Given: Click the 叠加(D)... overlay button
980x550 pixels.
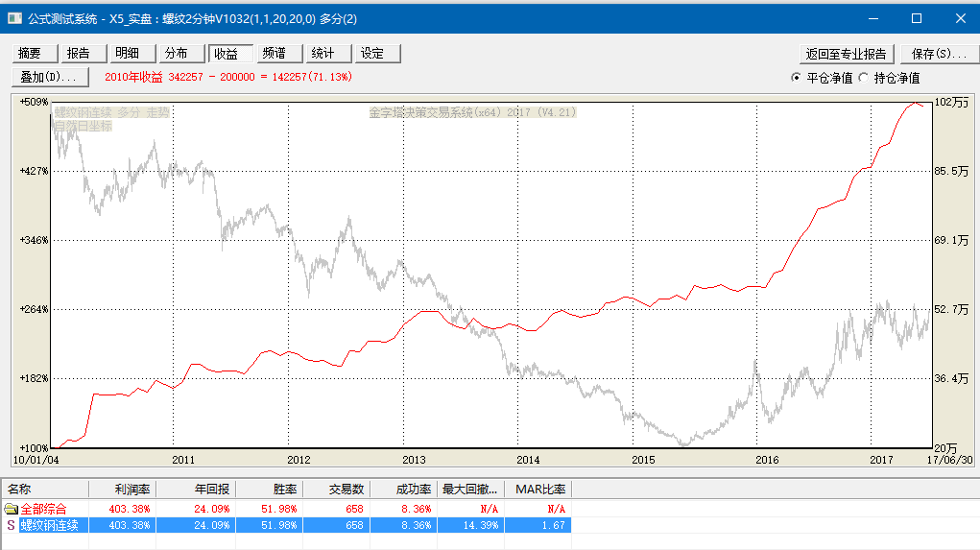Looking at the screenshot, I should click(x=51, y=78).
